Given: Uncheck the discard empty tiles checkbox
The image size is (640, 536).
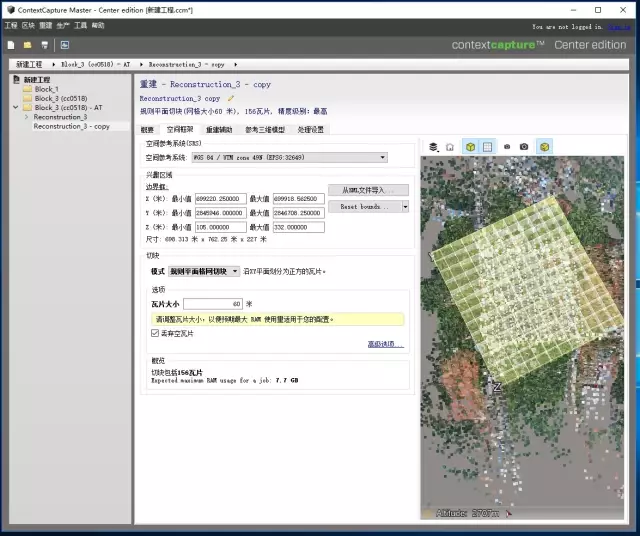Looking at the screenshot, I should 155,333.
